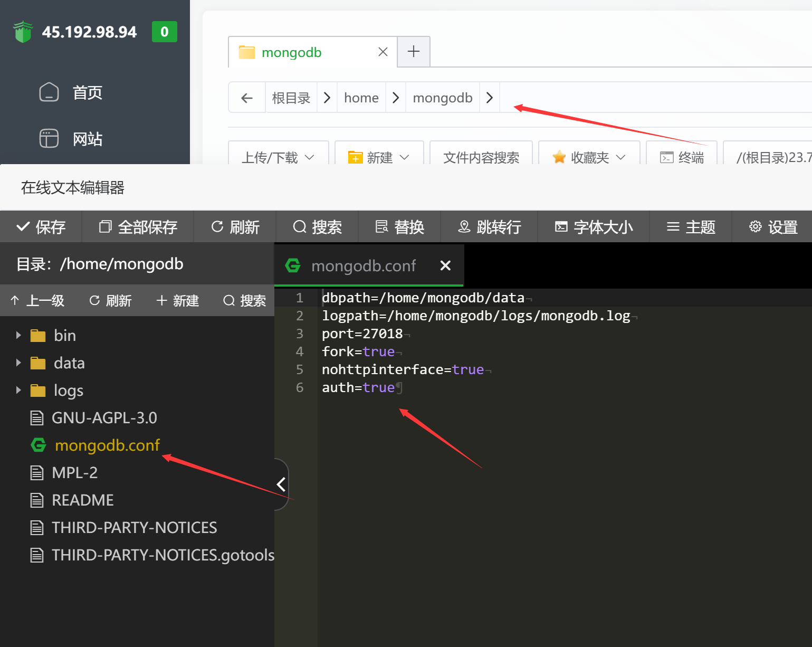Go back with the breadcrumb arrow

247,98
